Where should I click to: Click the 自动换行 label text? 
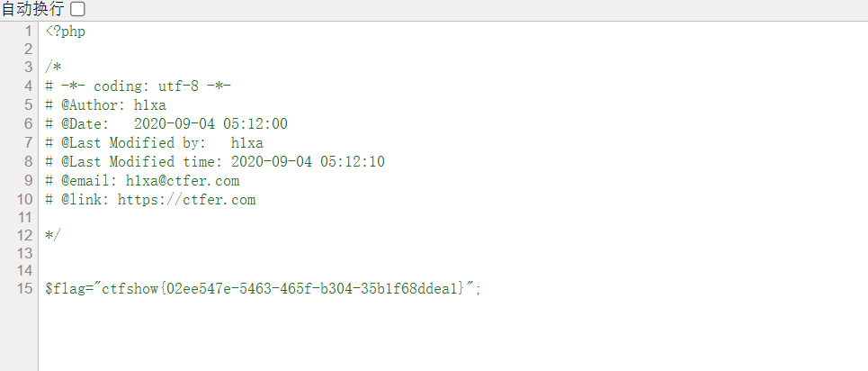coord(32,9)
